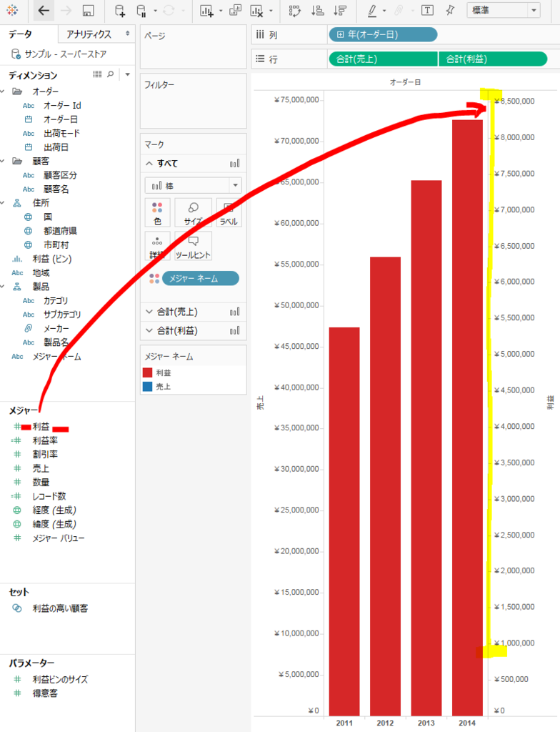
Task: Select the 都道府県 dimension
Action: (60, 231)
